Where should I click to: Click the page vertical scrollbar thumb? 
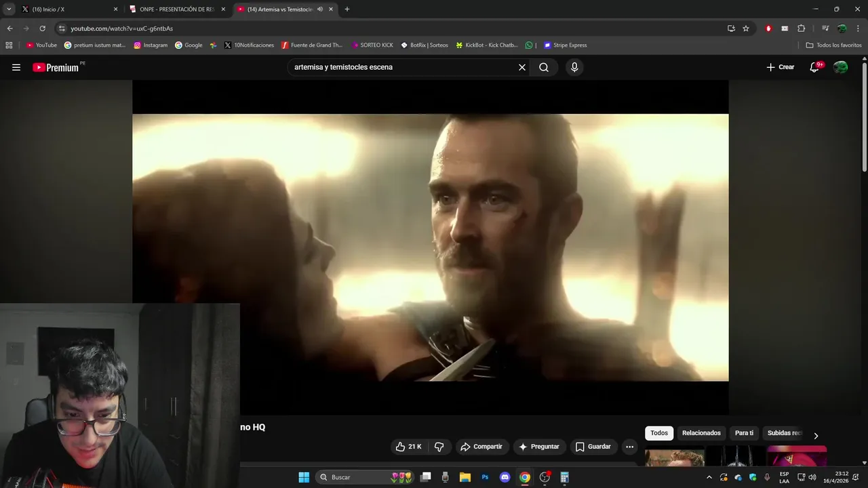[864, 117]
